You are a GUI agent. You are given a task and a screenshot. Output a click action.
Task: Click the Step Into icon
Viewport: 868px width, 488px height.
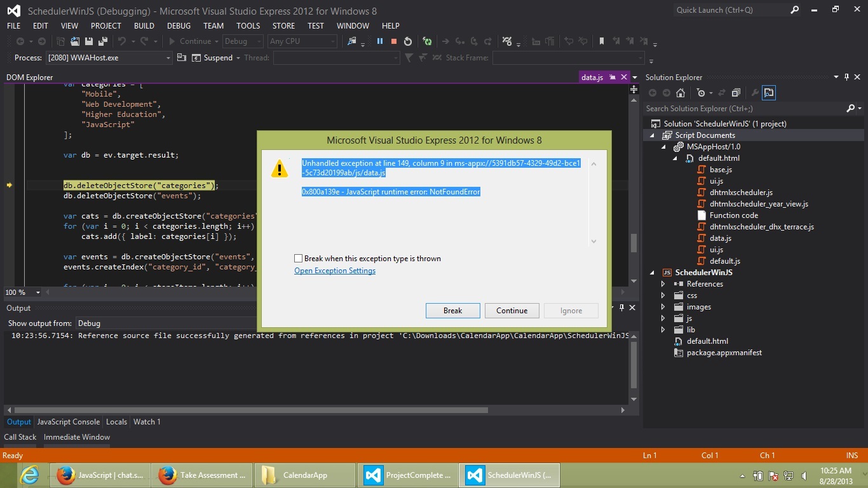tap(459, 41)
